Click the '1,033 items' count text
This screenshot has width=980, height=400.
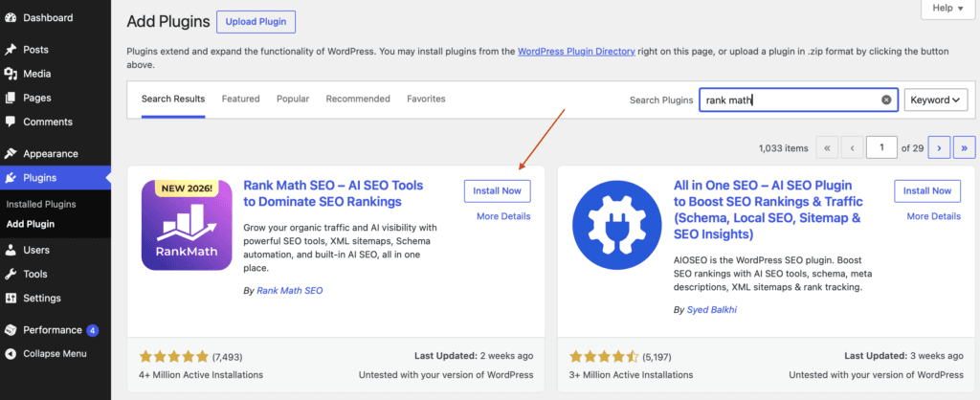(783, 148)
